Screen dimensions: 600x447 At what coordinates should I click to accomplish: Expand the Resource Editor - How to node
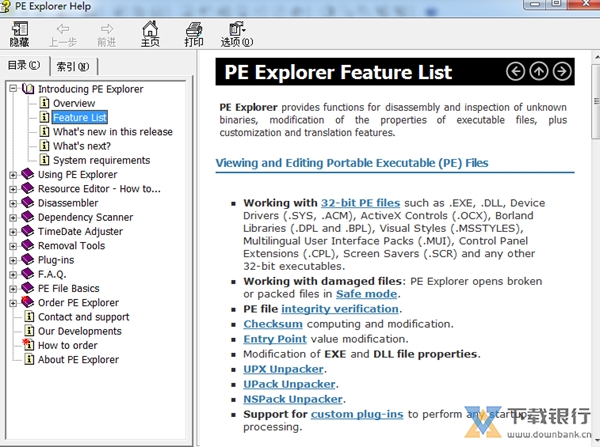(x=13, y=189)
